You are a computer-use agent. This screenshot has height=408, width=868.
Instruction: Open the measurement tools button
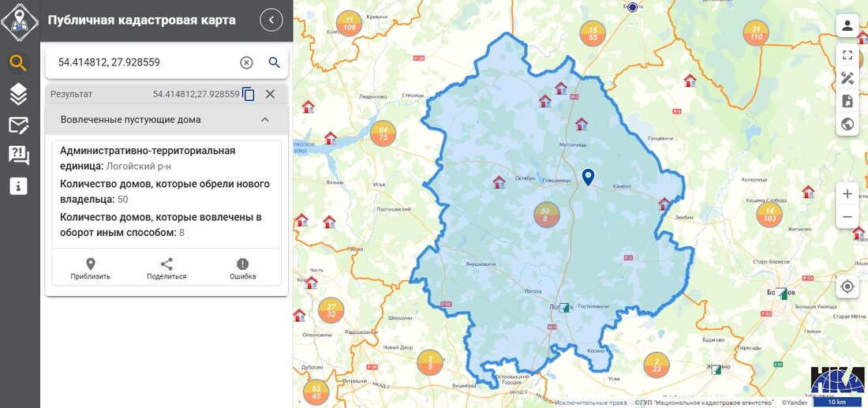pos(847,78)
